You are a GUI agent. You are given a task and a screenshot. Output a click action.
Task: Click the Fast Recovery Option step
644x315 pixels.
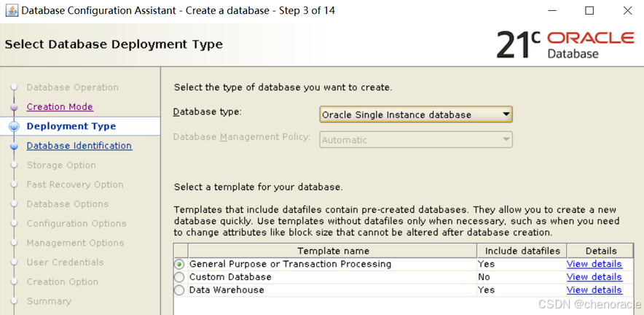[75, 184]
